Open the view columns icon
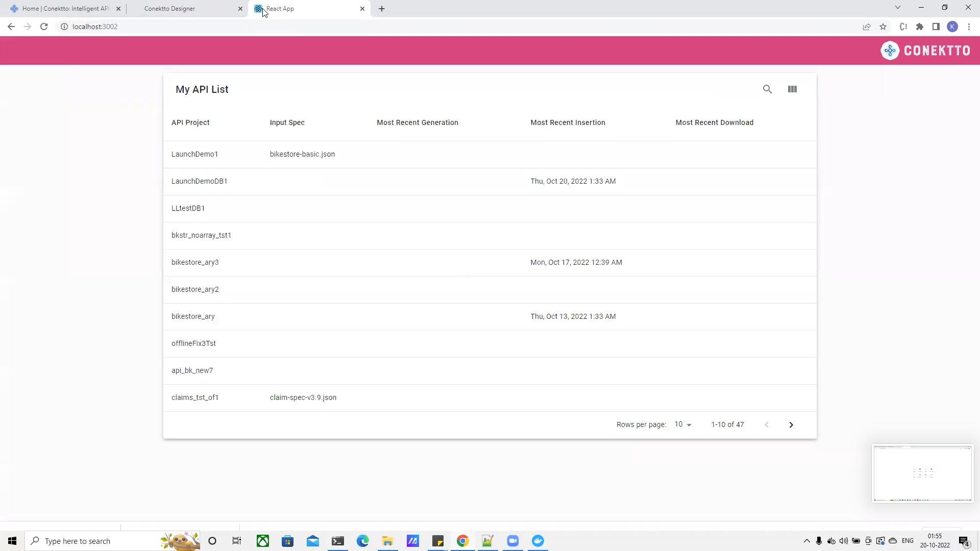The width and height of the screenshot is (980, 551). pos(792,89)
